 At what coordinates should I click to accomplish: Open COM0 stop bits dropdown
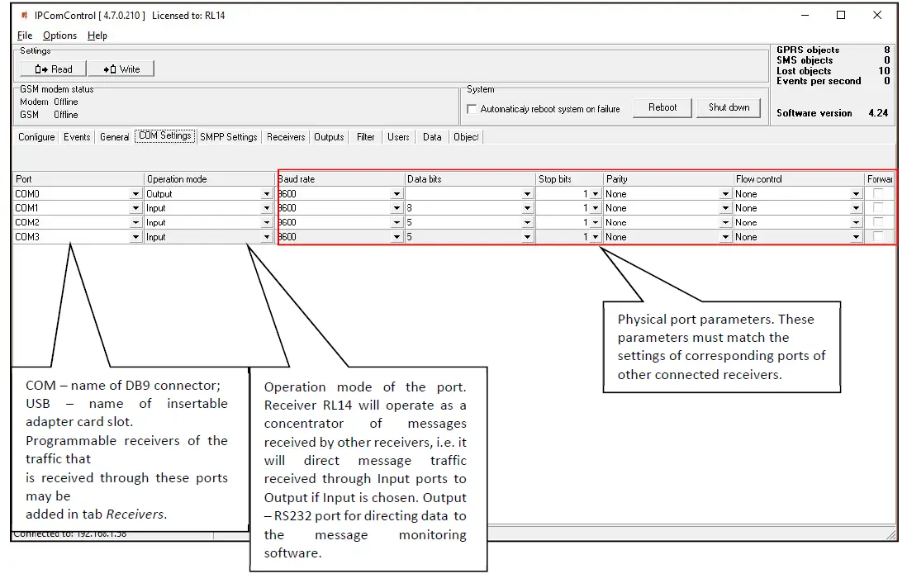[596, 194]
